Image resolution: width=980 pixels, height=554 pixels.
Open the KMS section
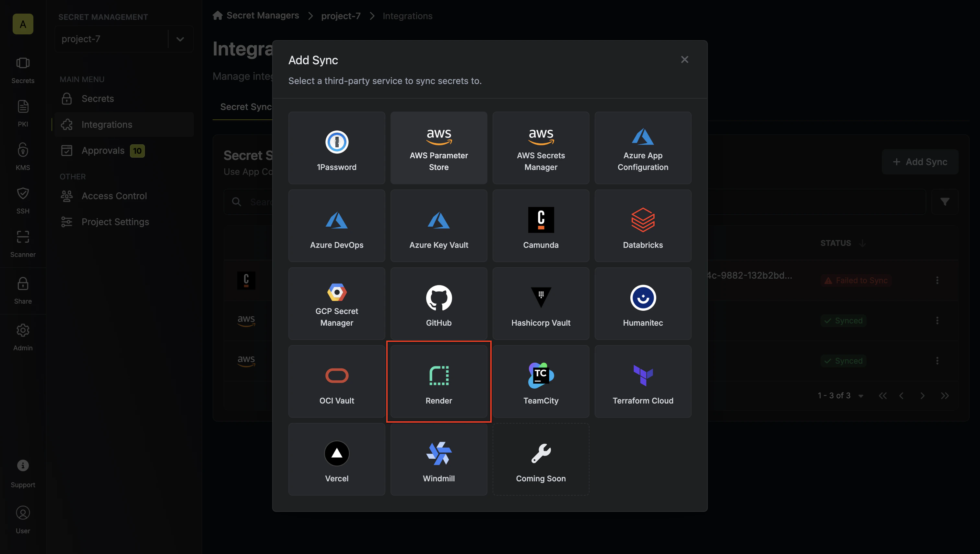point(23,157)
